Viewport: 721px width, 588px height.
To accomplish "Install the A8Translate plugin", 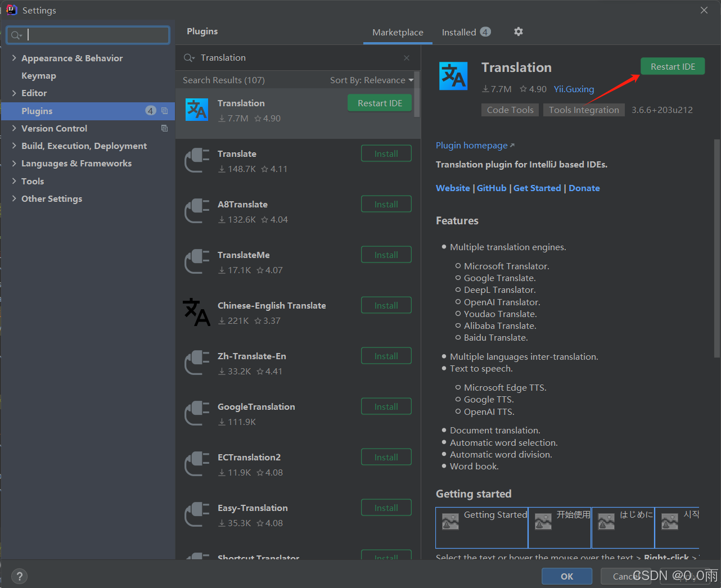I will pos(386,204).
